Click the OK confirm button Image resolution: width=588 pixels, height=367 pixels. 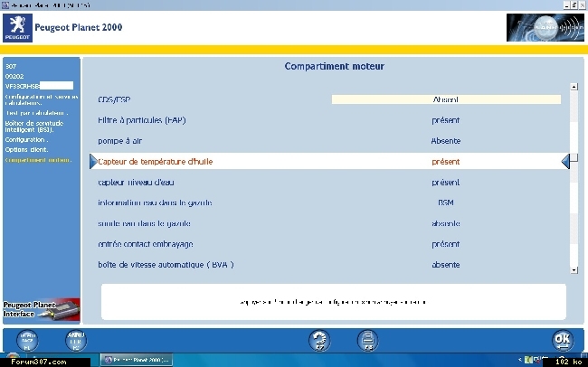coord(563,340)
